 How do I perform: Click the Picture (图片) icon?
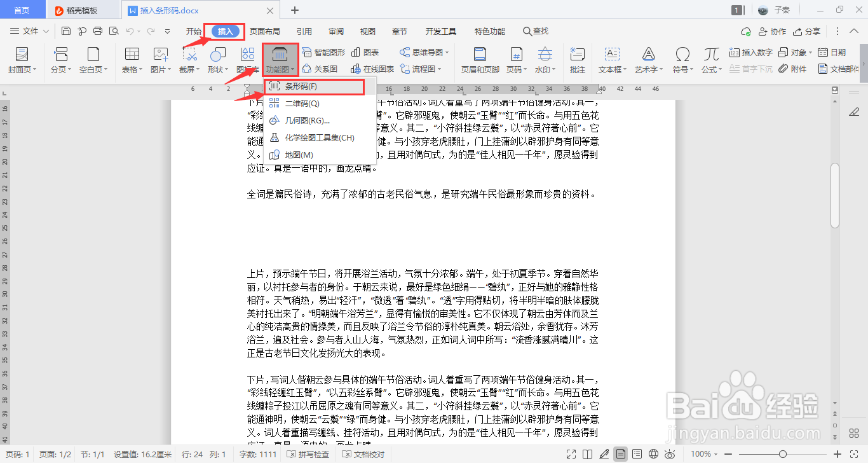(161, 54)
